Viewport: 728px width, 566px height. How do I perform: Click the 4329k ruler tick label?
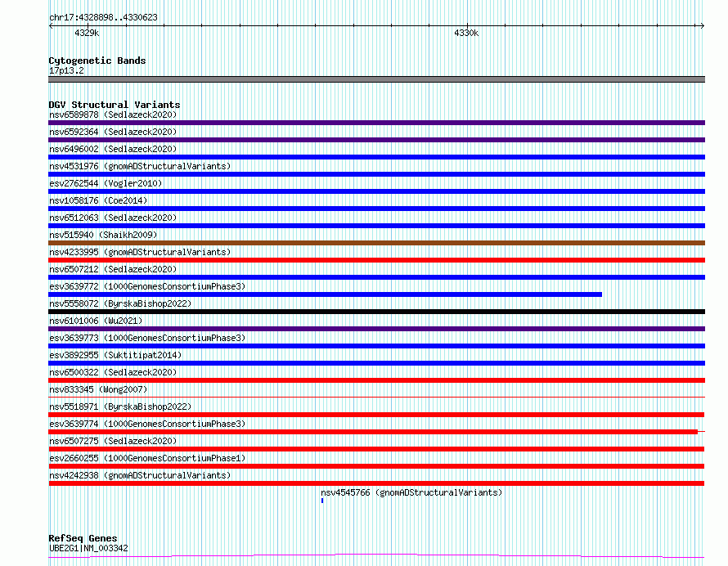(x=87, y=33)
